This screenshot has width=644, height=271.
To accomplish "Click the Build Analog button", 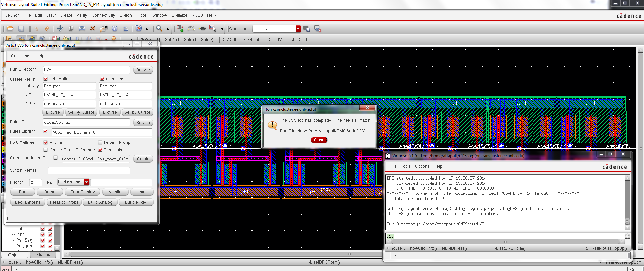I will coord(100,202).
